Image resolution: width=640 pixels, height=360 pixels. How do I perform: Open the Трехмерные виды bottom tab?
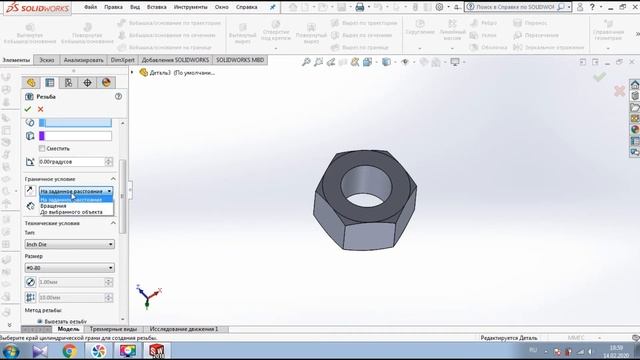[113, 329]
